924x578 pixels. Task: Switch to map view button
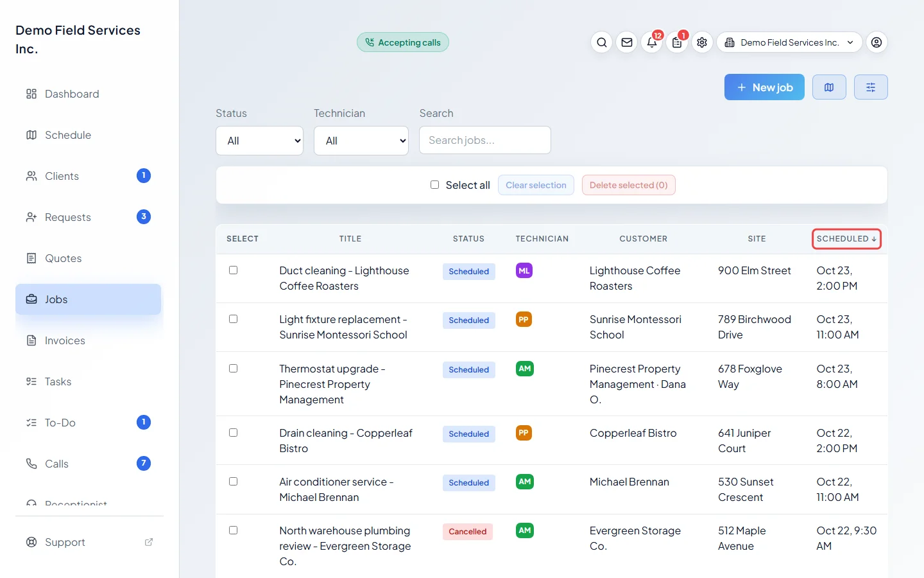(x=829, y=87)
